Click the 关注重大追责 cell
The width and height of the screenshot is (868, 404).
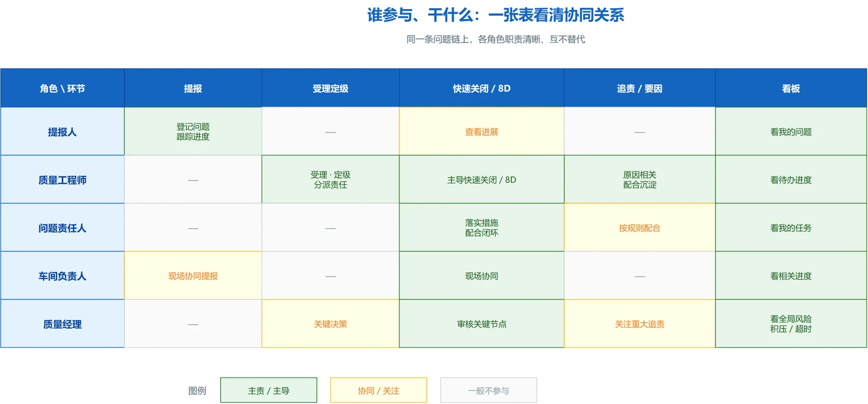pos(640,324)
